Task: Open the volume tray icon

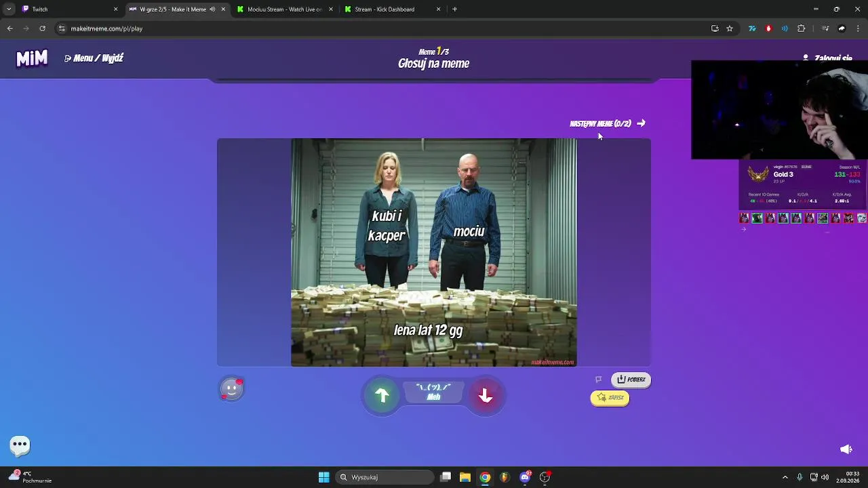Action: pos(825,477)
